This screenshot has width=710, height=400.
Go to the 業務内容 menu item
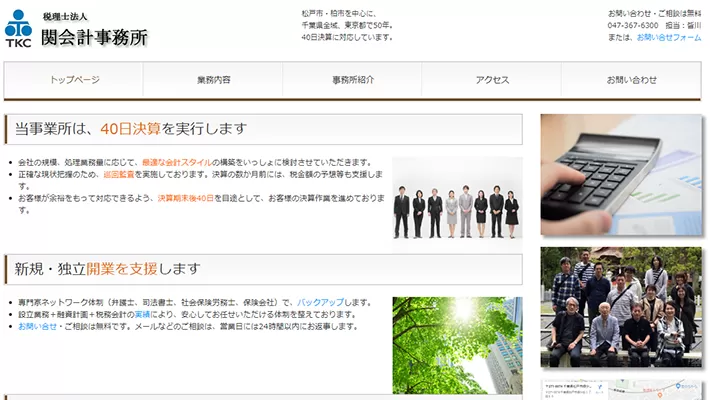point(213,80)
